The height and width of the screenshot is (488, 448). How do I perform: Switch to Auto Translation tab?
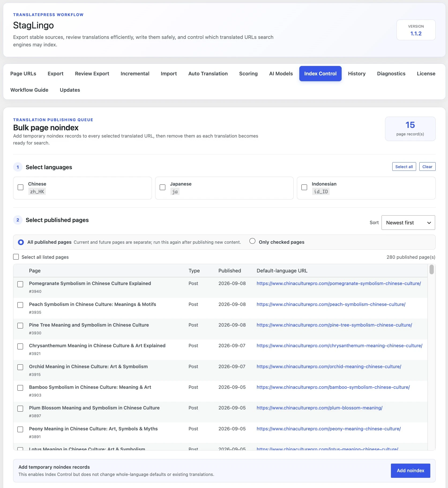208,73
